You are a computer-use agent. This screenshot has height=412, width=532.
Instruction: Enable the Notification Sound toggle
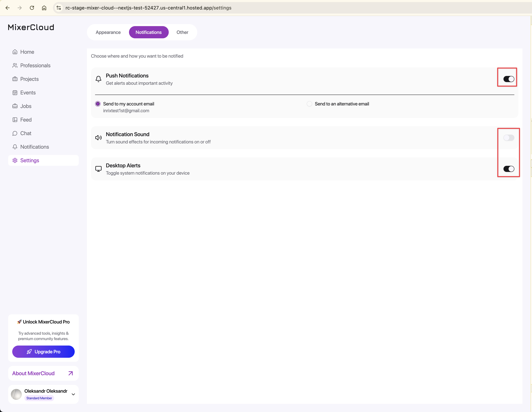pos(509,138)
